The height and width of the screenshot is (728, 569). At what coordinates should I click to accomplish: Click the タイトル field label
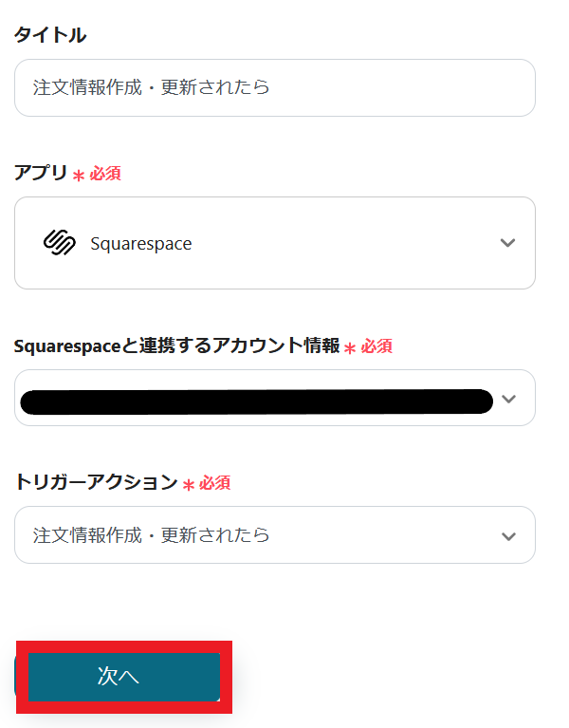point(50,36)
